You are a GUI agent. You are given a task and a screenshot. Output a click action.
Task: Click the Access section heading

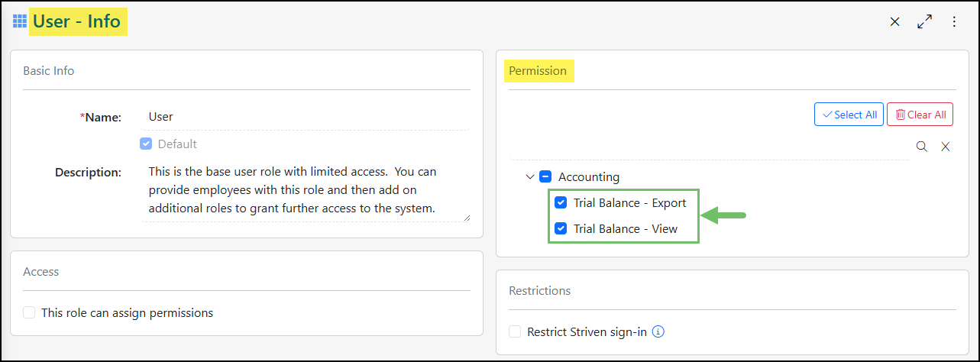coord(41,271)
